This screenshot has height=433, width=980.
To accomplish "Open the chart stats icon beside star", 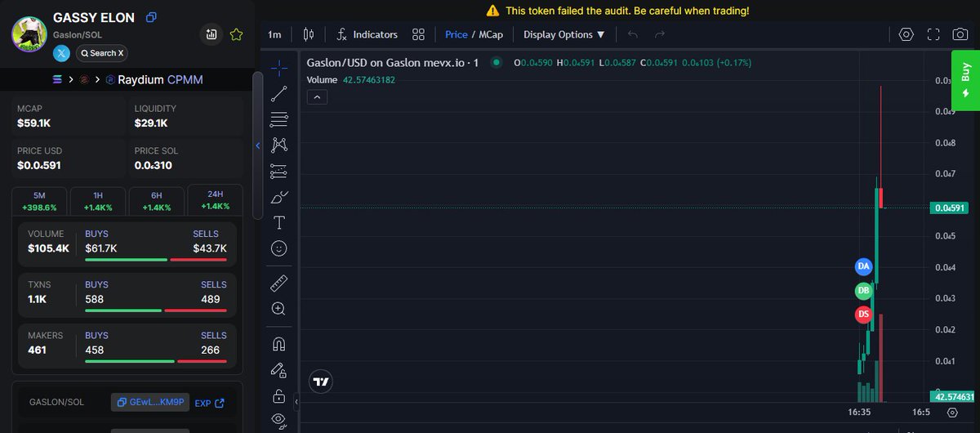I will [x=212, y=34].
